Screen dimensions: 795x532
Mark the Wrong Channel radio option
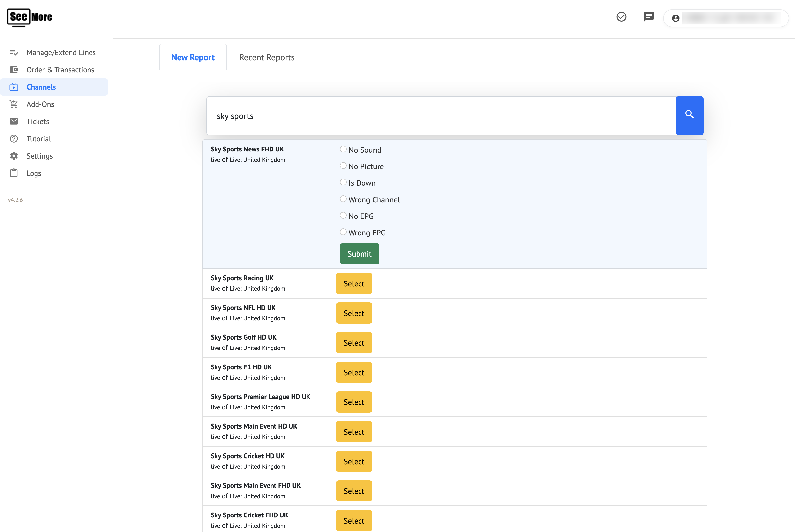(343, 199)
